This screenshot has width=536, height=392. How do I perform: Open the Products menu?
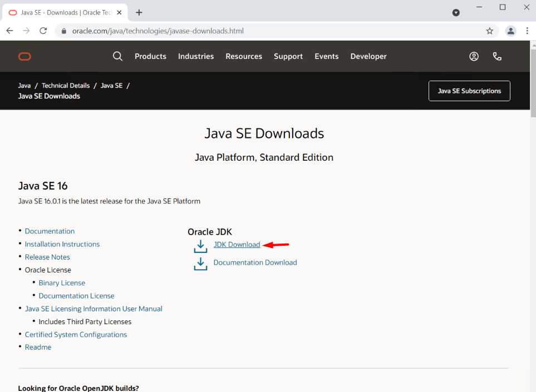coord(150,56)
